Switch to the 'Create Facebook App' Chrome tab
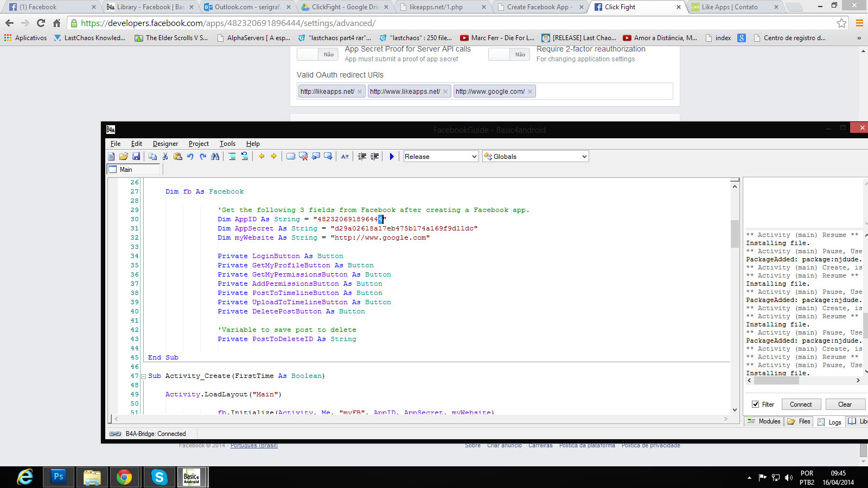868x488 pixels. 540,7
